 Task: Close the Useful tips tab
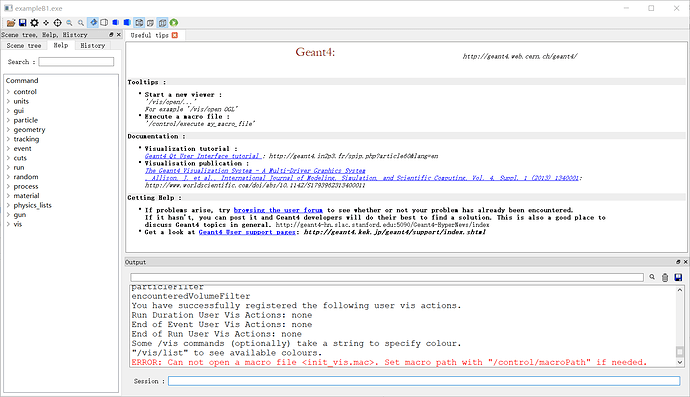pos(175,35)
